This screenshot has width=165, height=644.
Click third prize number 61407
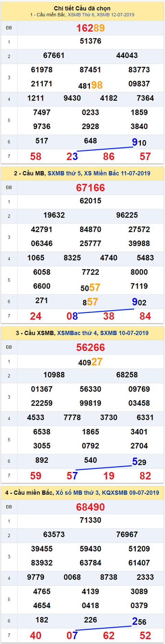pos(139,563)
